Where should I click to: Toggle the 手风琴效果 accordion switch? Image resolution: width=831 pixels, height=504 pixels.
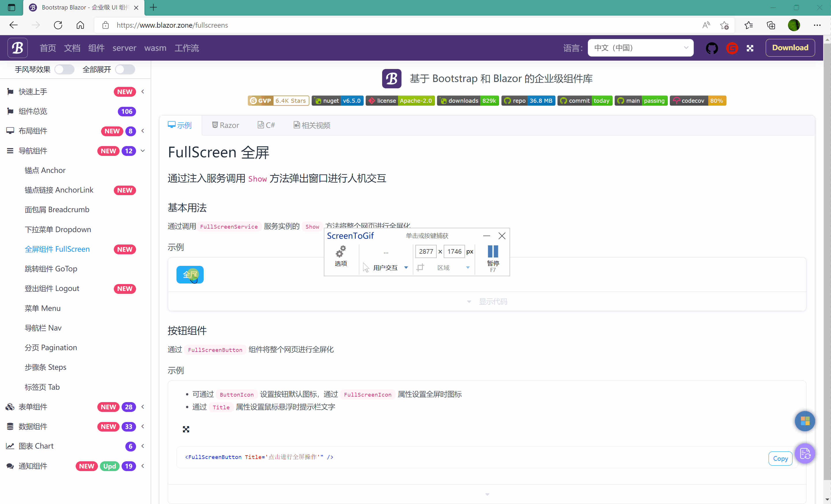pyautogui.click(x=64, y=70)
